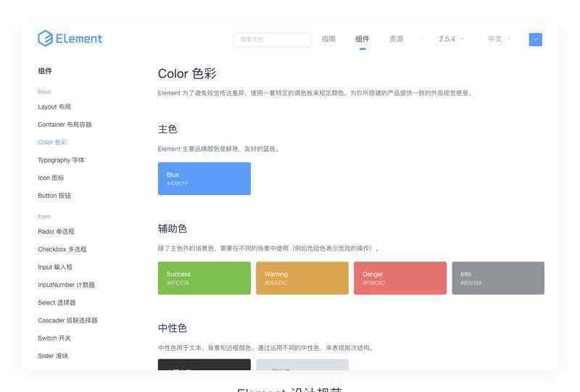This screenshot has height=392, width=580.
Task: Click the 组件 sidebar title
Action: click(45, 70)
